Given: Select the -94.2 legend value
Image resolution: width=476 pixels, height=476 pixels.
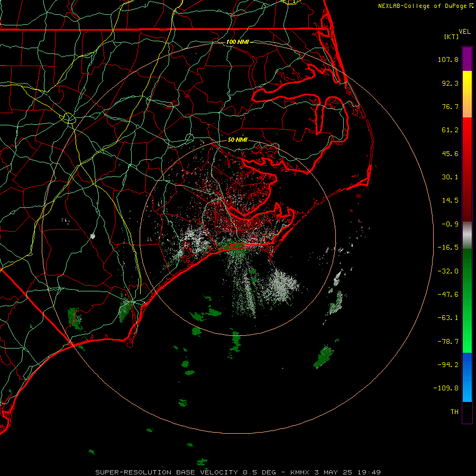Looking at the screenshot, I should click(448, 365).
